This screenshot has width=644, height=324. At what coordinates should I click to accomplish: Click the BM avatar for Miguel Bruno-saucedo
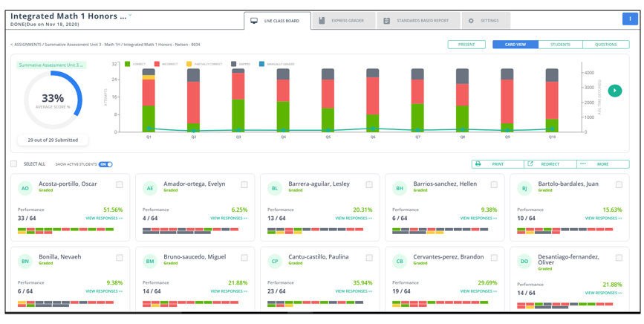coord(150,261)
